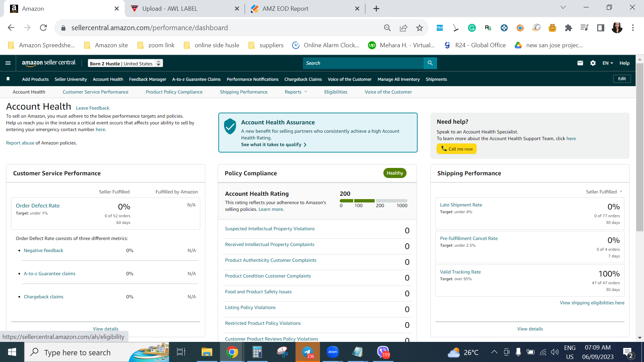Open File Explorer from the taskbar
The image size is (644, 362).
click(x=207, y=352)
